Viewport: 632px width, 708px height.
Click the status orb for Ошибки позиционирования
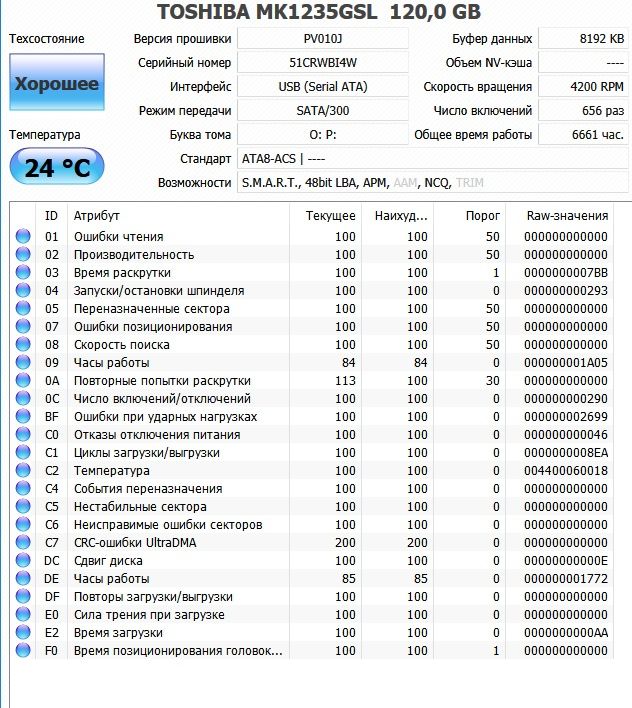tap(23, 326)
